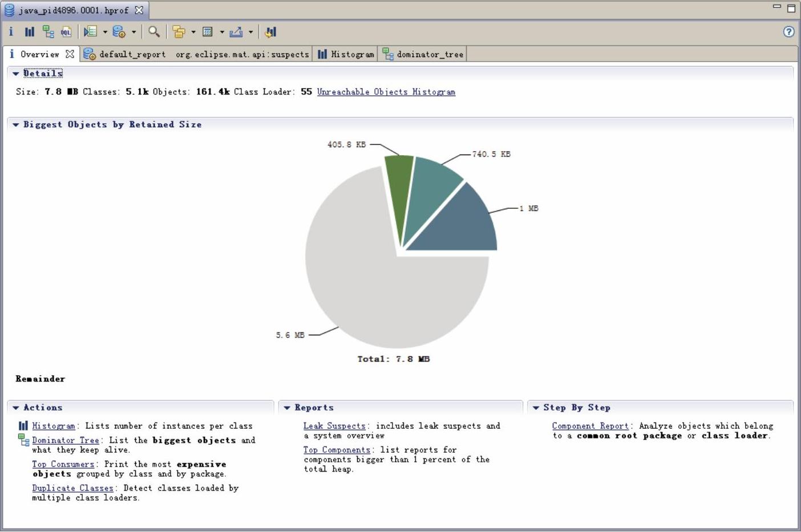This screenshot has width=801, height=532.
Task: Click the Open Query Browser toolbar icon
Action: (x=91, y=32)
